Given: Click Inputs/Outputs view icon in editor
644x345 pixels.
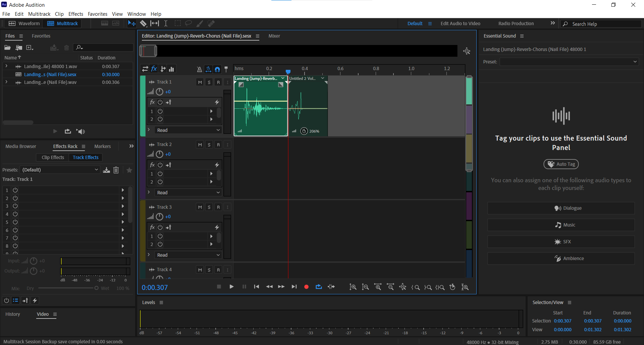Looking at the screenshot, I should point(145,69).
